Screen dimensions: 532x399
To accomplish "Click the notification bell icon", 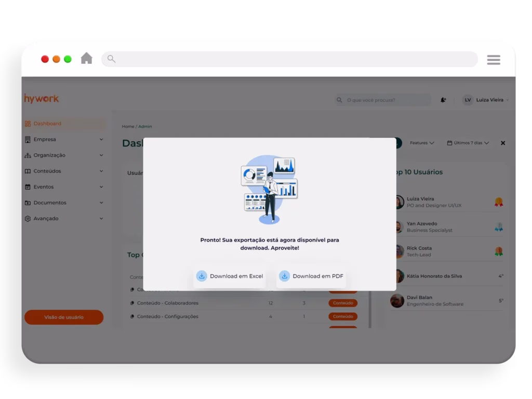I will click(443, 100).
